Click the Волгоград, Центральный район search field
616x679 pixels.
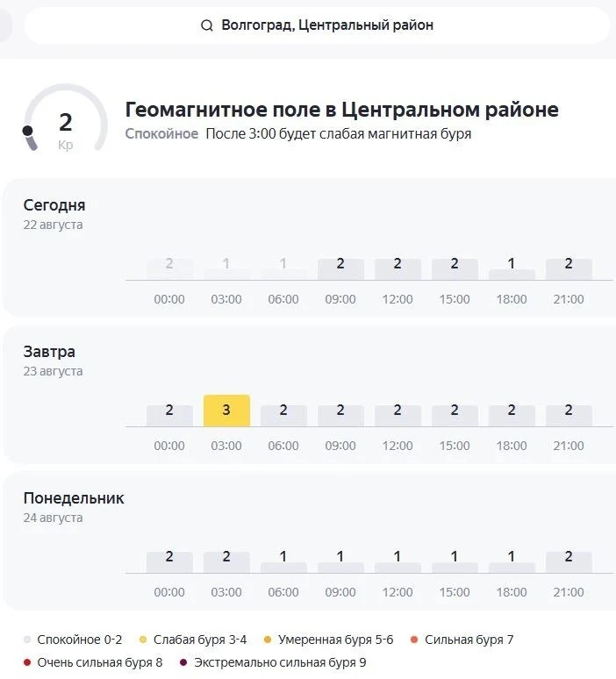tap(317, 25)
